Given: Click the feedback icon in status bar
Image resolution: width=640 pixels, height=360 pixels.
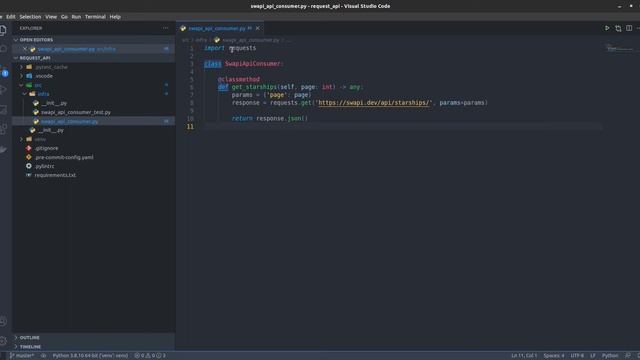Looking at the screenshot, I should tap(628, 356).
